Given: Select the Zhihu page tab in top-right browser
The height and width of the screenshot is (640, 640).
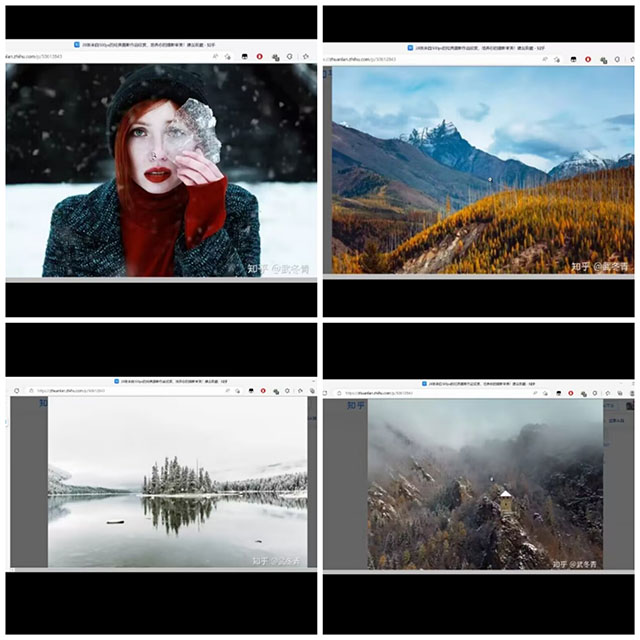Looking at the screenshot, I should pyautogui.click(x=478, y=47).
